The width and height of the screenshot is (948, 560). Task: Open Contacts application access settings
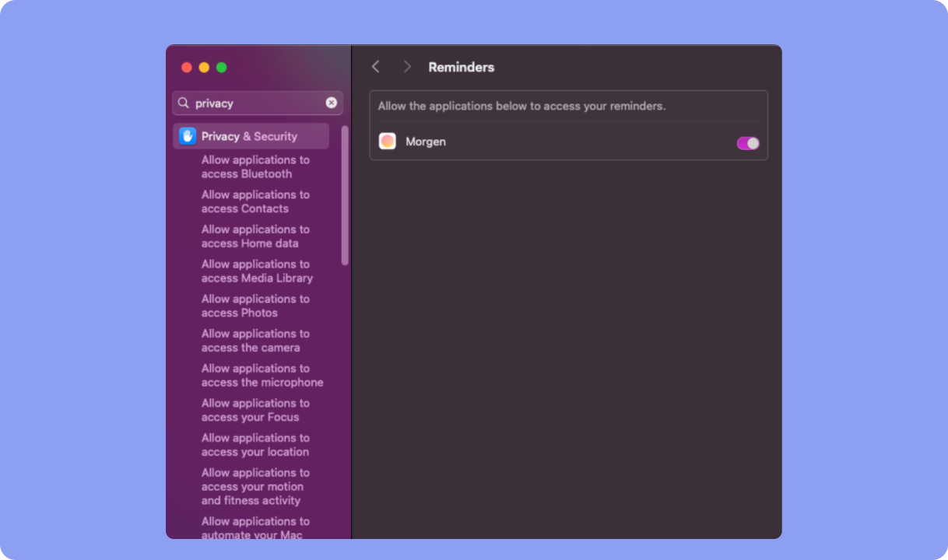pyautogui.click(x=255, y=201)
